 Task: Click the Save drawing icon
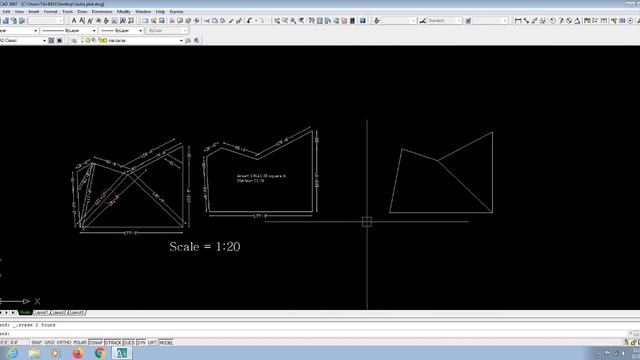[x=162, y=21]
